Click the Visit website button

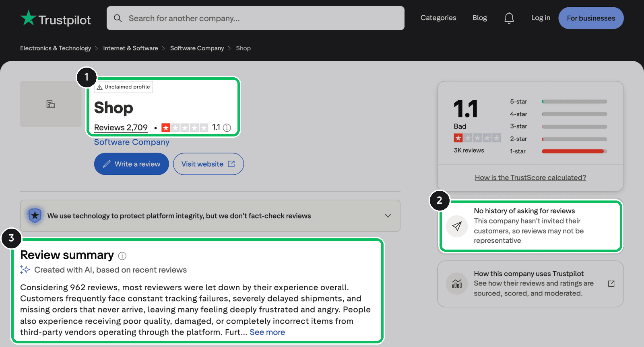tap(208, 164)
